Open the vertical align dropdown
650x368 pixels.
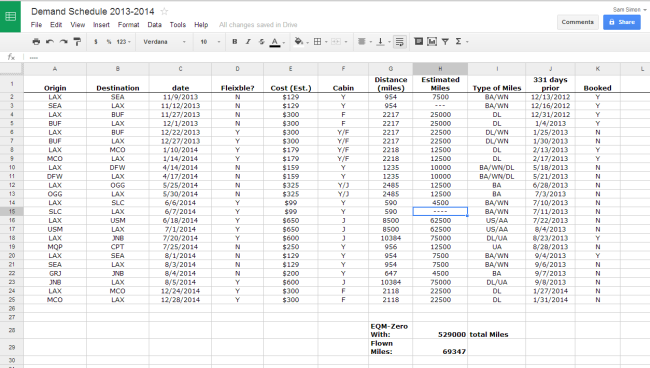point(383,41)
